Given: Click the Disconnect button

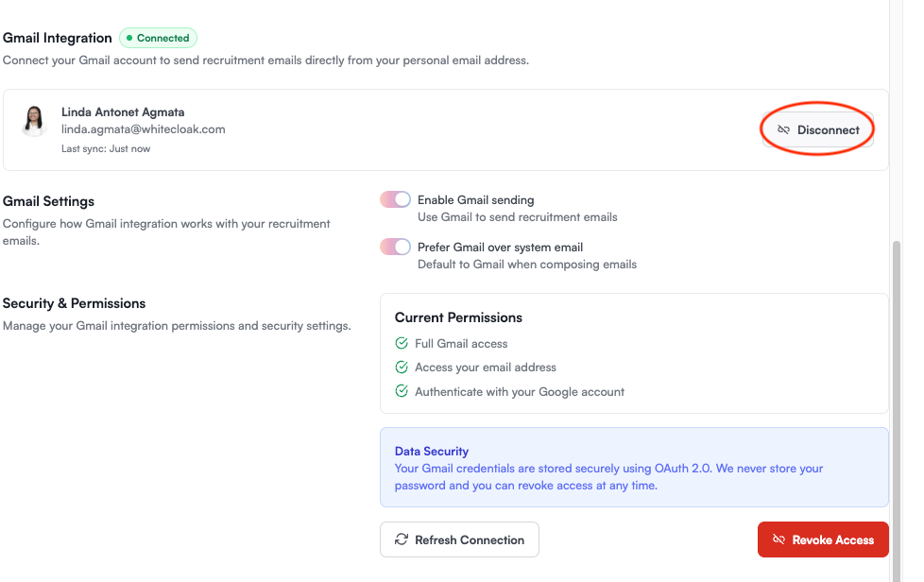Looking at the screenshot, I should click(816, 128).
